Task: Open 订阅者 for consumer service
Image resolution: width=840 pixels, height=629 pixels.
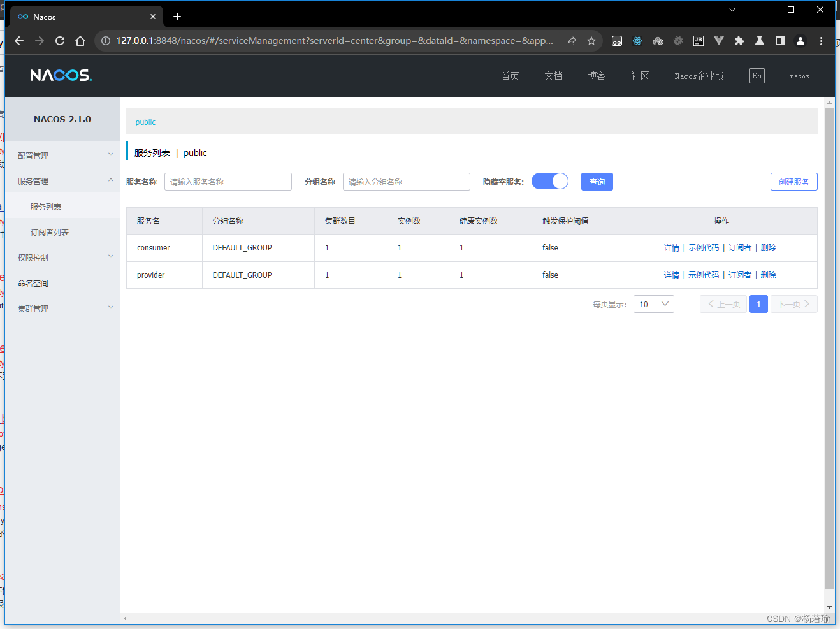Action: (740, 248)
